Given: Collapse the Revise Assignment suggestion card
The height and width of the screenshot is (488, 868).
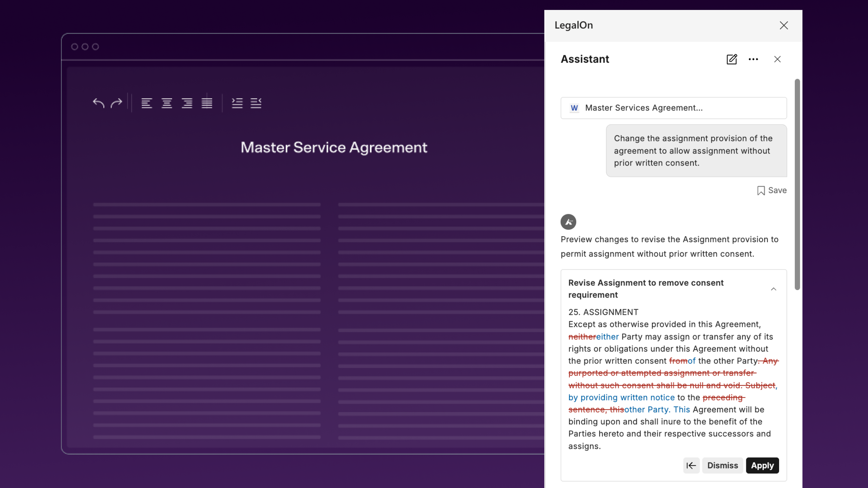Looking at the screenshot, I should tap(773, 289).
